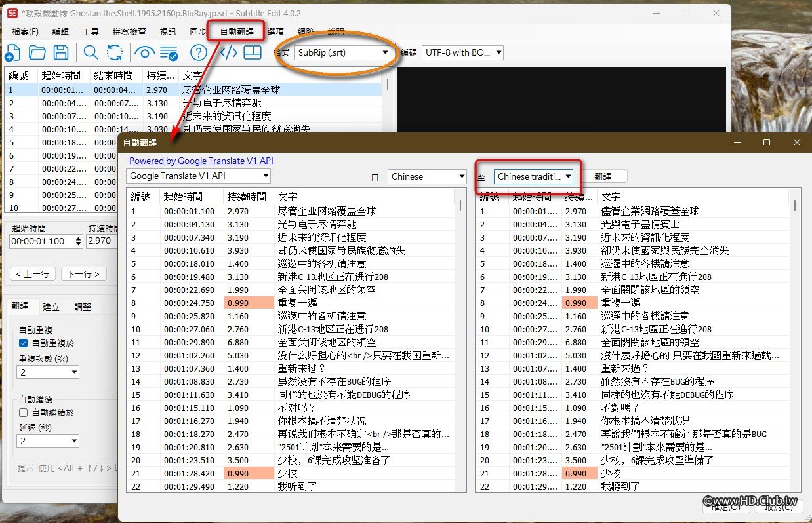Click the 翻譯 button in the dialog
The width and height of the screenshot is (812, 523).
point(603,176)
